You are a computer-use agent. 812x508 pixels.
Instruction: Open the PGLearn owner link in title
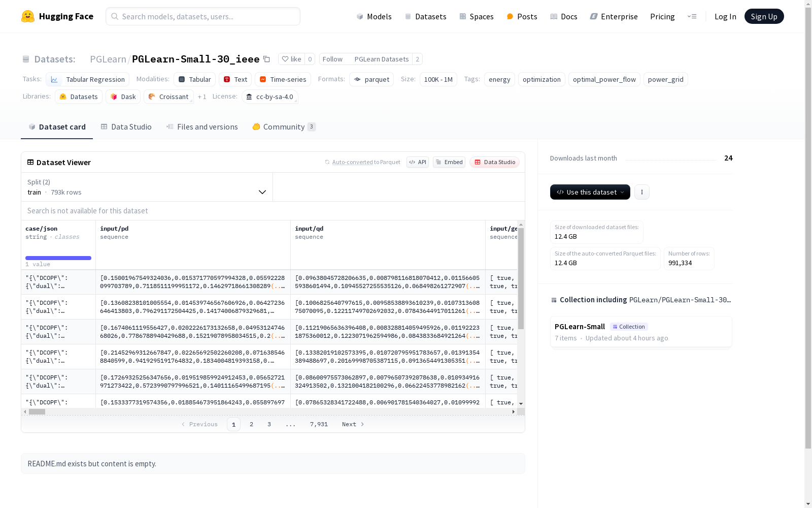108,59
